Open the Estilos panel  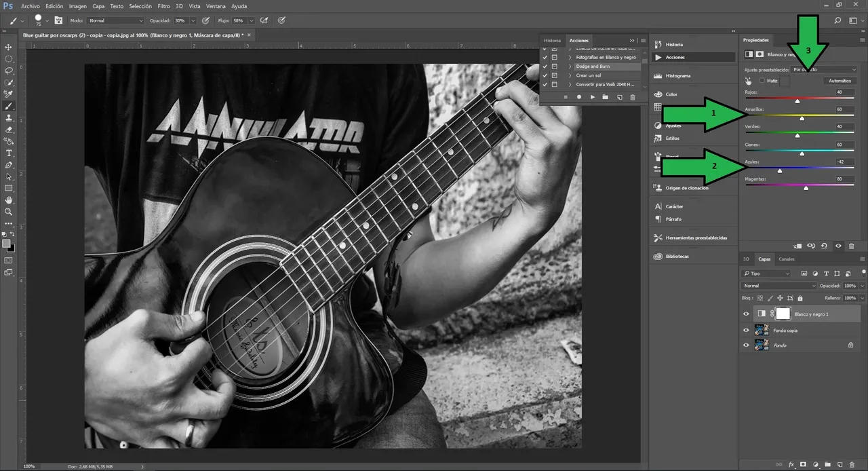tap(666, 138)
